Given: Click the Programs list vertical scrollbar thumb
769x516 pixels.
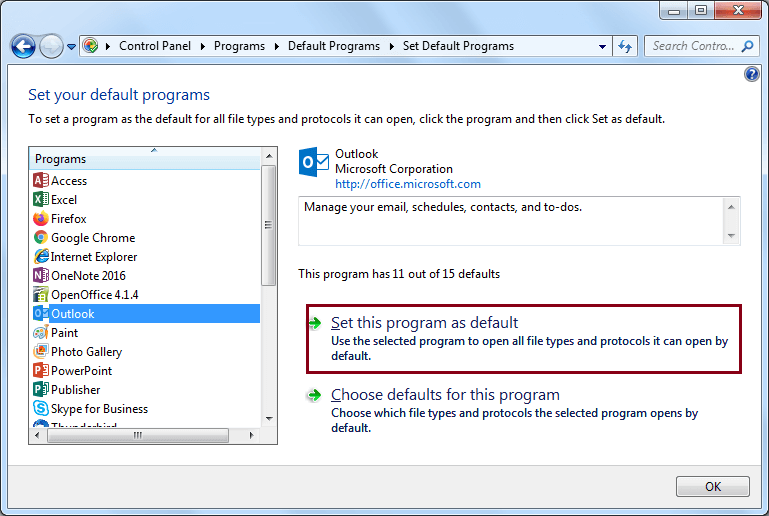Looking at the screenshot, I should click(269, 225).
